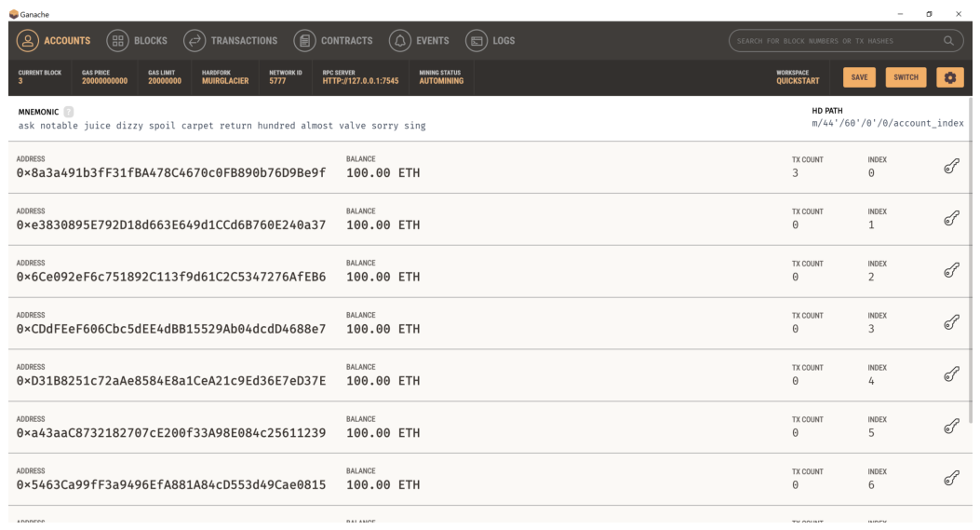Show key for account index 1
The image size is (980, 530).
point(951,218)
